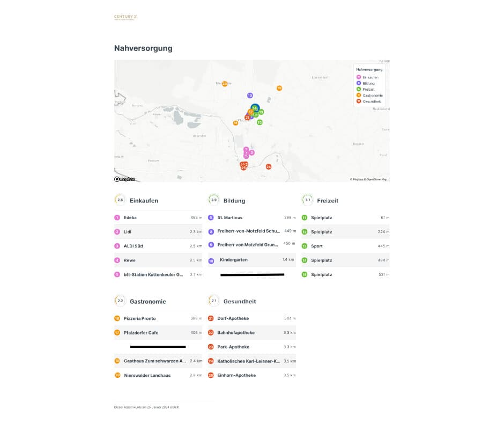Click green map marker number 15
The image size is (504, 423).
260,122
